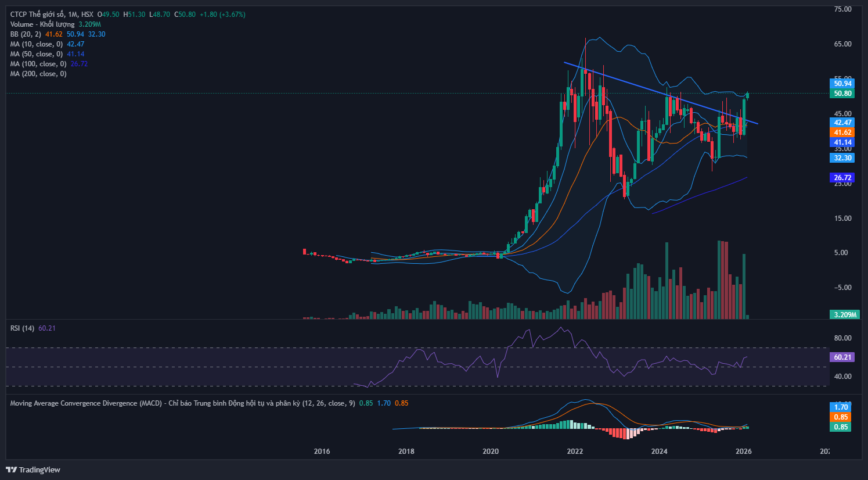Click MA 100 legend value "26.72"
The image size is (868, 480).
click(x=80, y=64)
